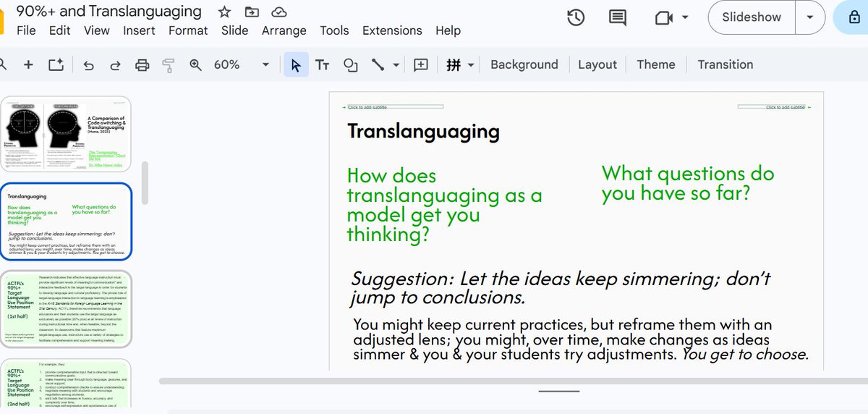Screen dimensions: 868x414
Task: Expand guides options arrow
Action: coord(472,64)
